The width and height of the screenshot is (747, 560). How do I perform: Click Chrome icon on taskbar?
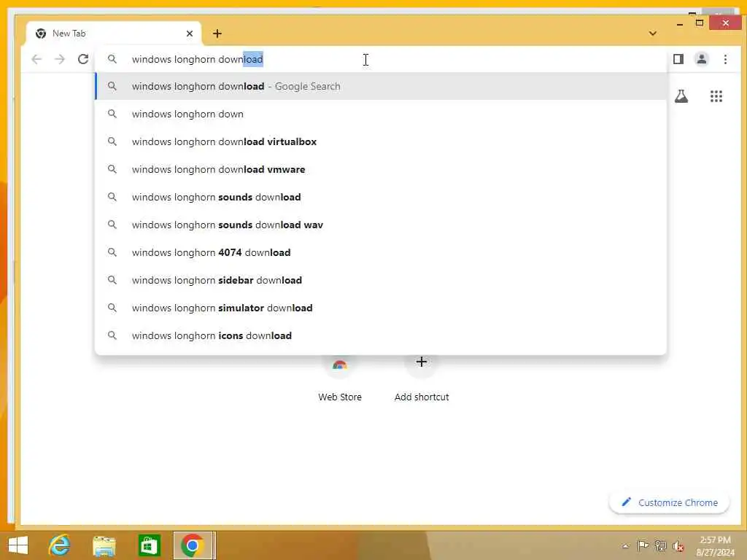tap(193, 545)
